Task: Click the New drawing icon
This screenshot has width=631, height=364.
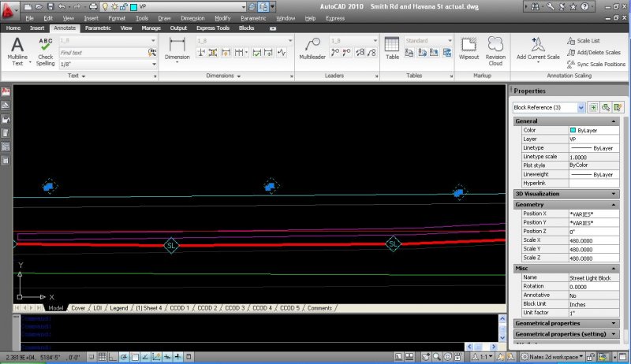Action: [x=28, y=7]
